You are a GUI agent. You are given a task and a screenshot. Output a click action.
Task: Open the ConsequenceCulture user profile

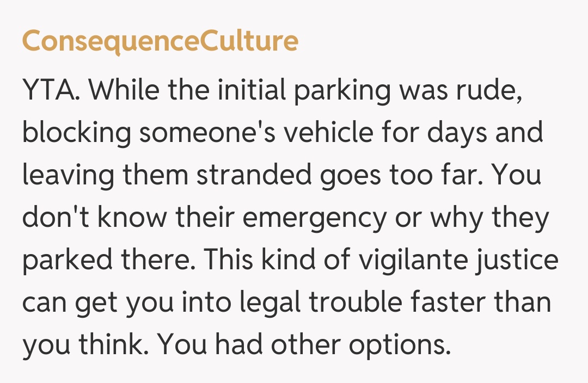click(x=160, y=41)
